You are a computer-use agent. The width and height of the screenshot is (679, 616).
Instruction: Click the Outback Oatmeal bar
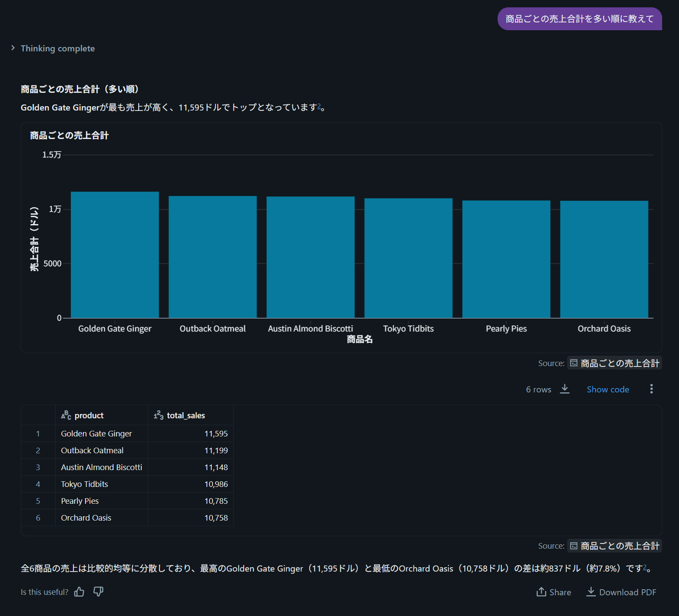coord(213,257)
